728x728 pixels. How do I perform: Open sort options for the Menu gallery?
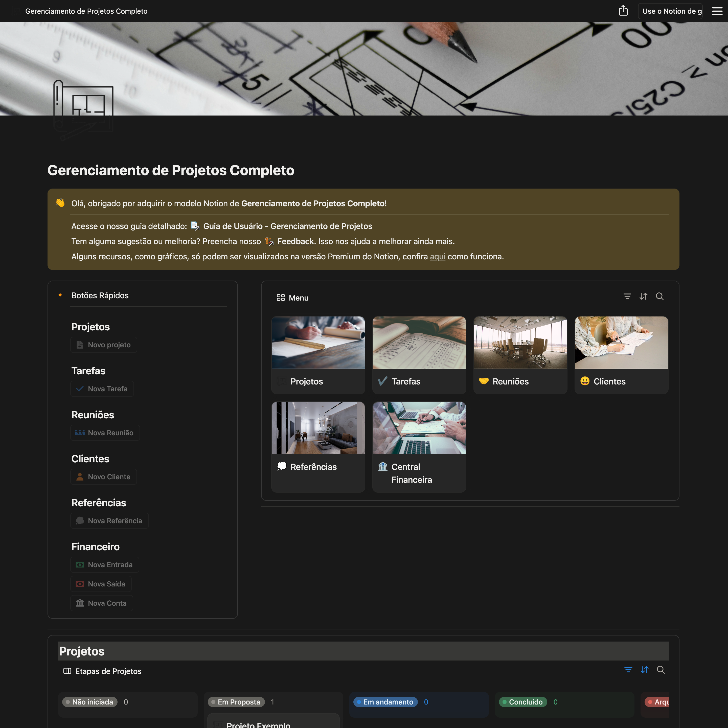643,296
